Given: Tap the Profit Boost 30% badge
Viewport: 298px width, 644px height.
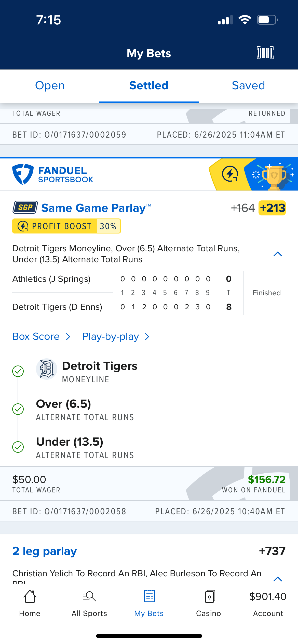Looking at the screenshot, I should tap(66, 226).
